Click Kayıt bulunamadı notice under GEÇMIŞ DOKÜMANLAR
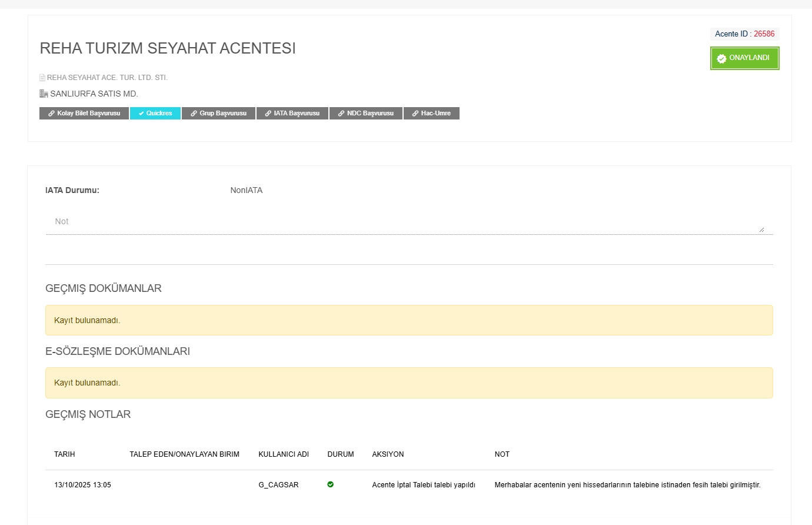The height and width of the screenshot is (525, 812). pyautogui.click(x=409, y=320)
